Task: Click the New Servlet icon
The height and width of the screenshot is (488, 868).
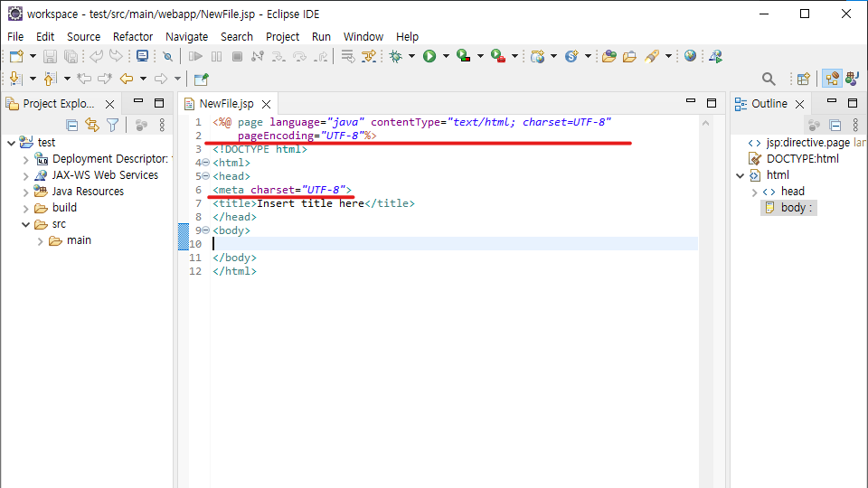Action: click(x=571, y=56)
